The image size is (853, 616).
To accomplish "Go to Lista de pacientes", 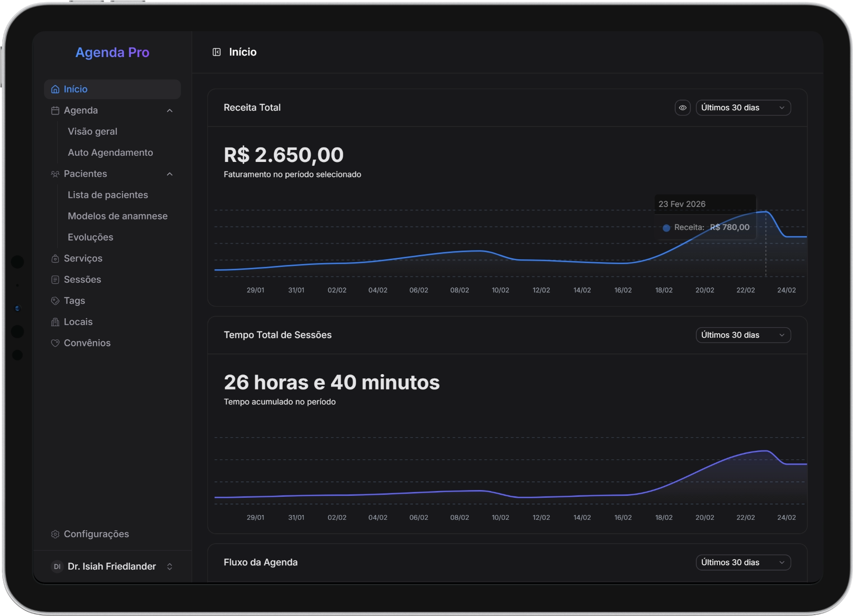I will (x=108, y=195).
